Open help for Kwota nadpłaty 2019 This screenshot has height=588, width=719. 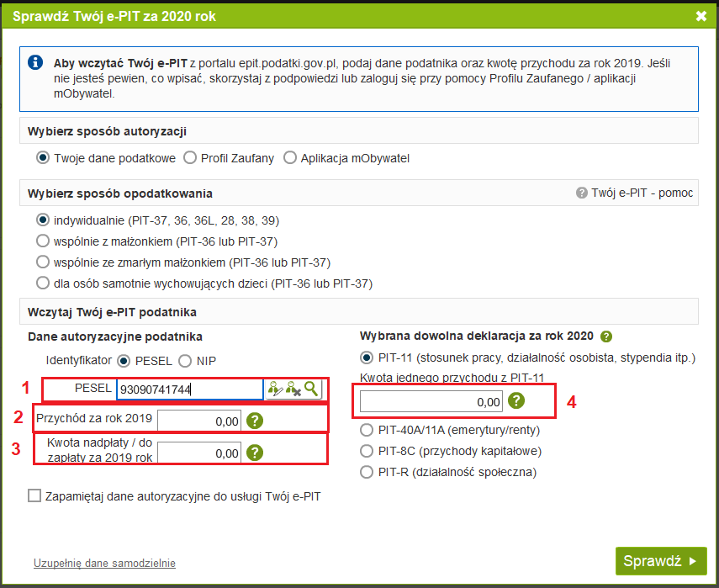256,453
